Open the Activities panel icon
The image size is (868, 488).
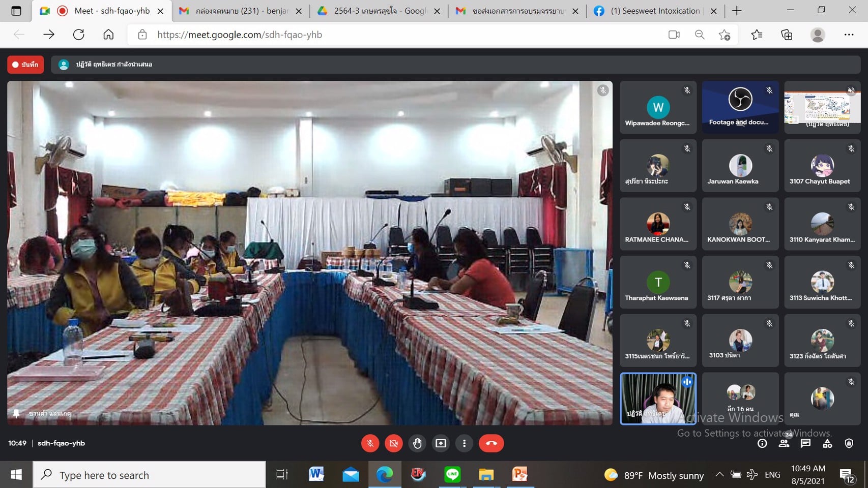point(827,443)
